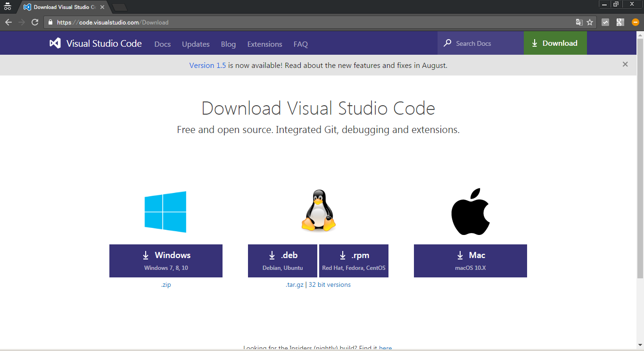Dismiss the version announcement banner
This screenshot has width=644, height=351.
625,64
